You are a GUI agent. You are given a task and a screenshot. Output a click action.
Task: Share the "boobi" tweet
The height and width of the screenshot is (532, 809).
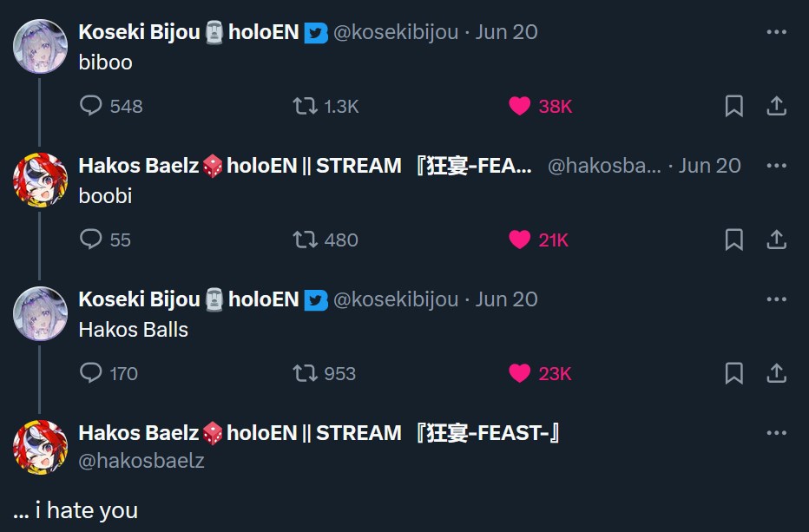pos(776,240)
